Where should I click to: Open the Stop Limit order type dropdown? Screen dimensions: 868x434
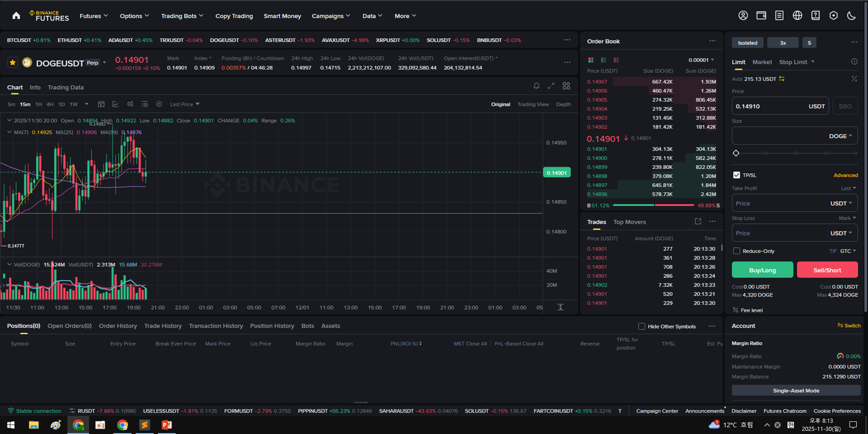click(x=796, y=62)
